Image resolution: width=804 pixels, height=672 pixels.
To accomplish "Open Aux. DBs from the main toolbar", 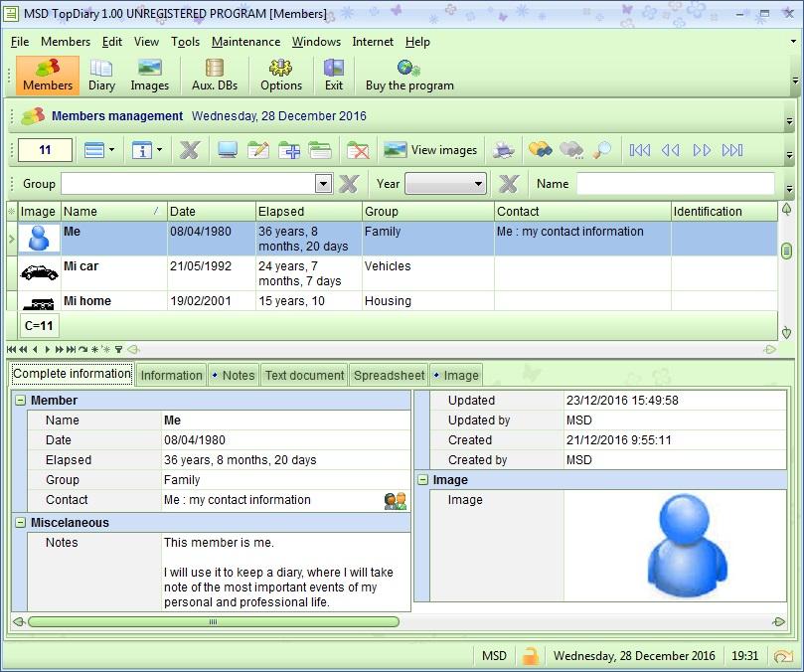I will [x=215, y=76].
